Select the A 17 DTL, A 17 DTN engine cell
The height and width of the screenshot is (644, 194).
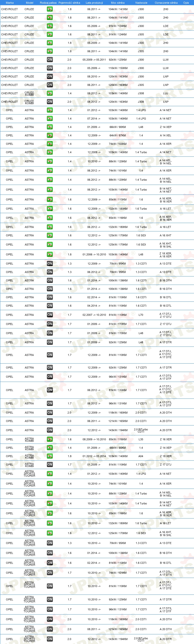pyautogui.click(x=166, y=573)
